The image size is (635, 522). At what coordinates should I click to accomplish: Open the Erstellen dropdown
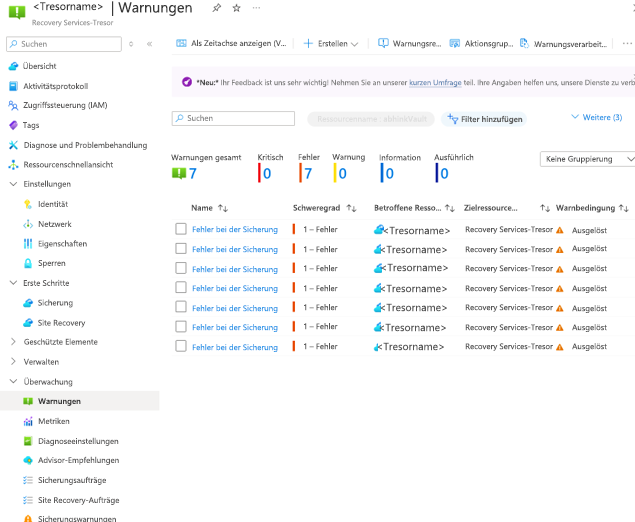(x=331, y=43)
